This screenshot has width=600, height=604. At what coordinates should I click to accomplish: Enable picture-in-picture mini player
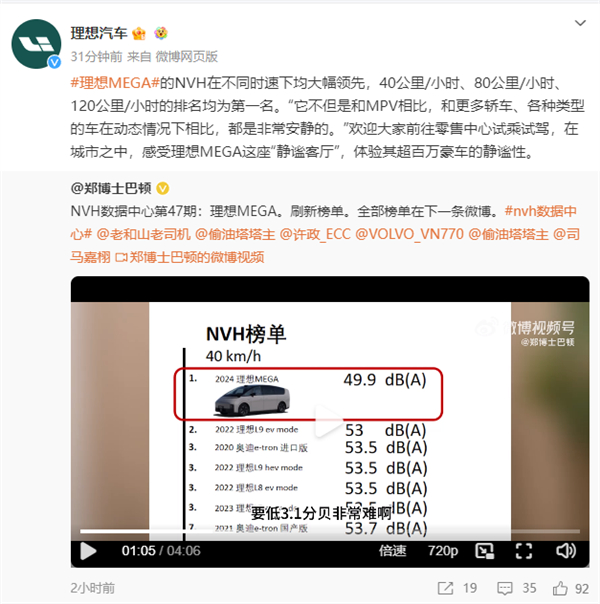click(x=485, y=551)
